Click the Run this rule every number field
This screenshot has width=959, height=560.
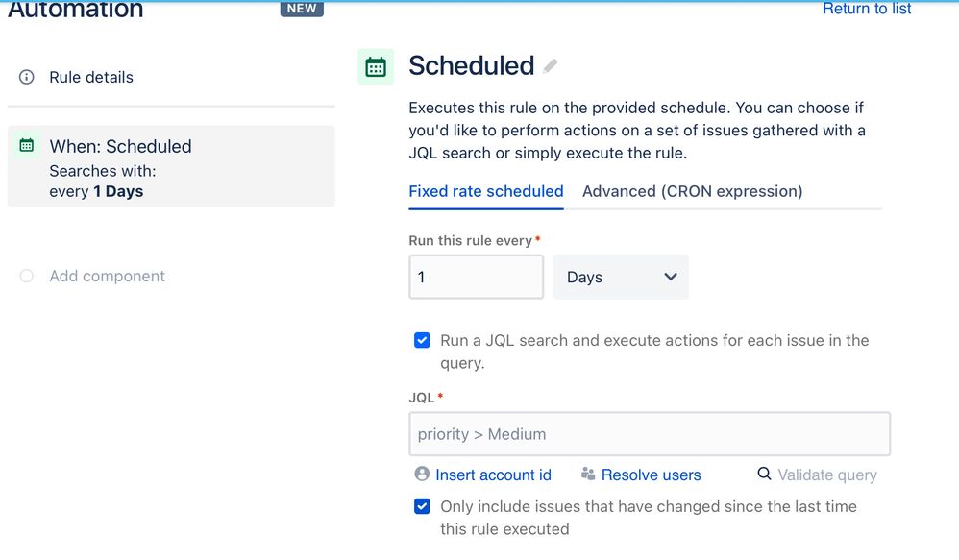point(476,277)
